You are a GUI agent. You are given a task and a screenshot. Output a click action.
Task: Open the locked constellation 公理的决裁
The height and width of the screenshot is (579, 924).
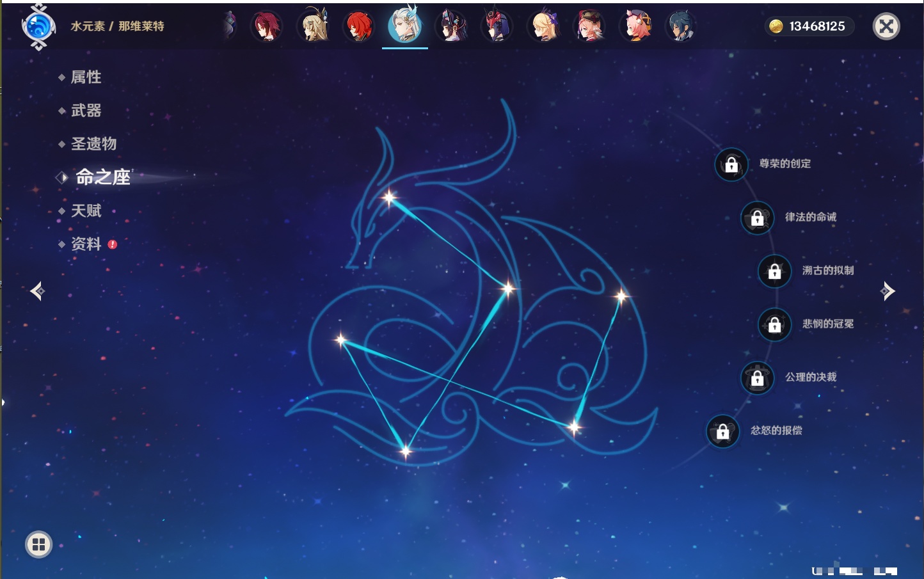pos(758,378)
